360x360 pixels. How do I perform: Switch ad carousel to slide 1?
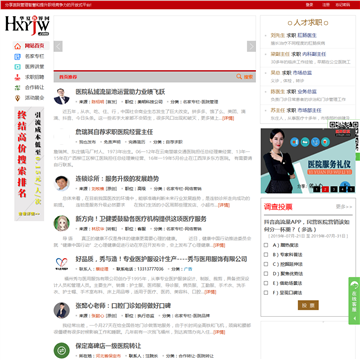coord(317,189)
